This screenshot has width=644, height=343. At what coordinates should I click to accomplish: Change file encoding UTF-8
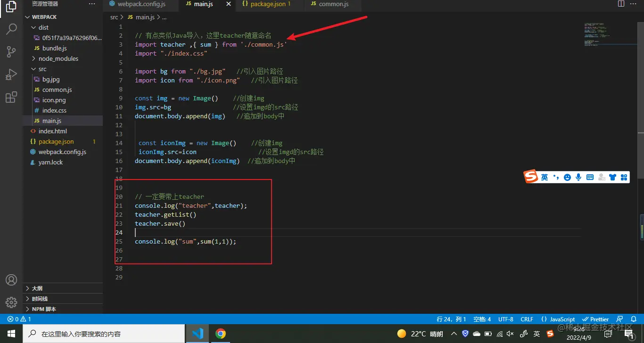(506, 319)
